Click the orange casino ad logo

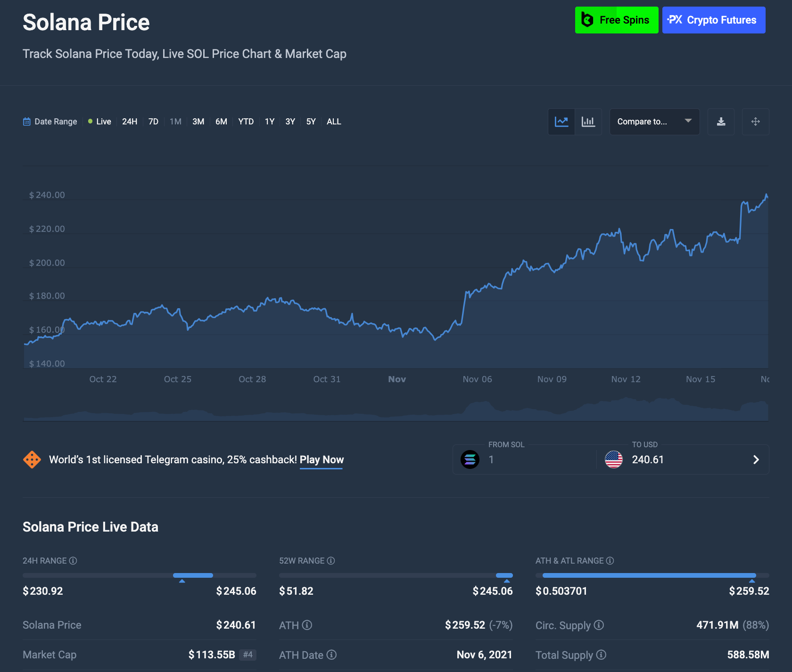tap(32, 459)
